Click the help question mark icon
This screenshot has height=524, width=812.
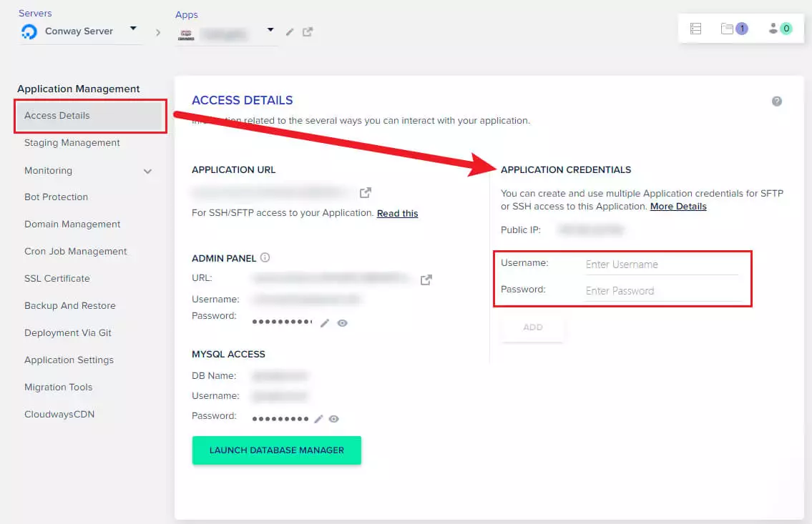click(776, 102)
